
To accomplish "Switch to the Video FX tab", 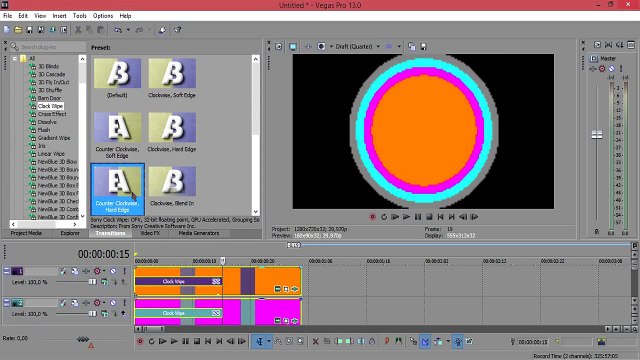I will pos(150,233).
